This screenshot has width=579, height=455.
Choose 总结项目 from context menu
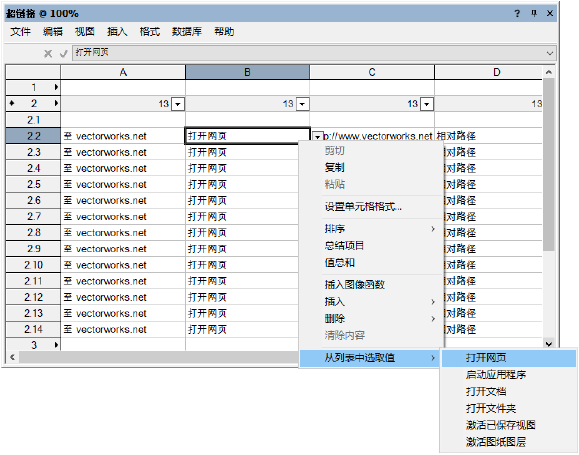click(371, 246)
